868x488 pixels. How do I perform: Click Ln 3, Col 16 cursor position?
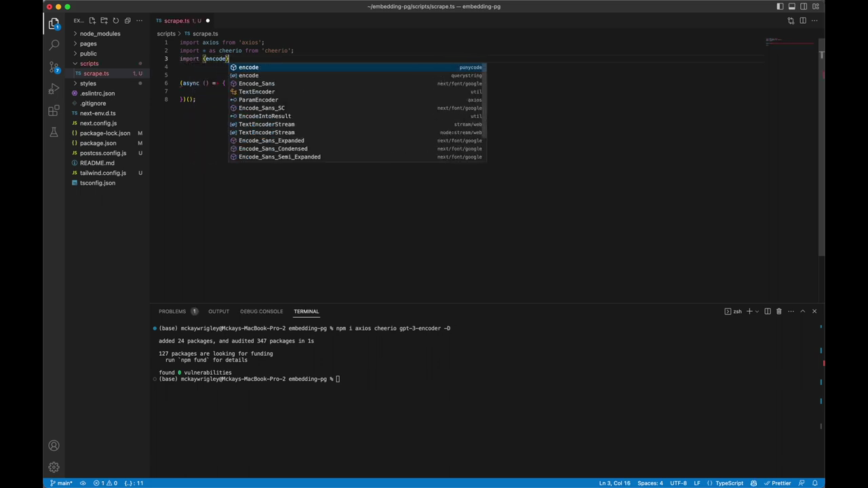click(x=614, y=483)
